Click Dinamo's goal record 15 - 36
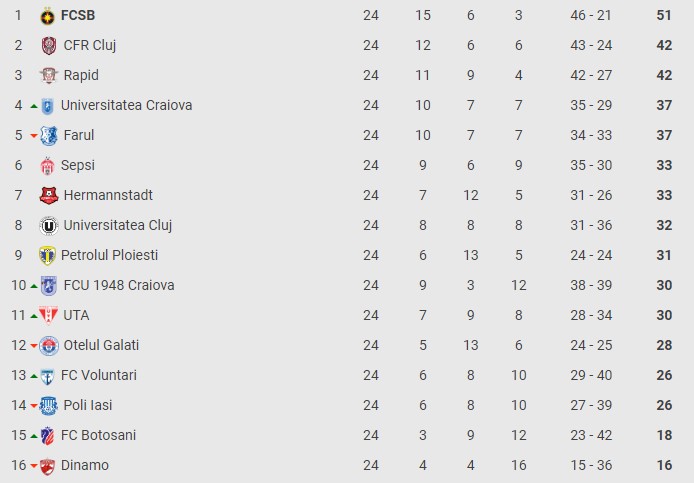Screen dimensions: 694x483 (x=591, y=465)
